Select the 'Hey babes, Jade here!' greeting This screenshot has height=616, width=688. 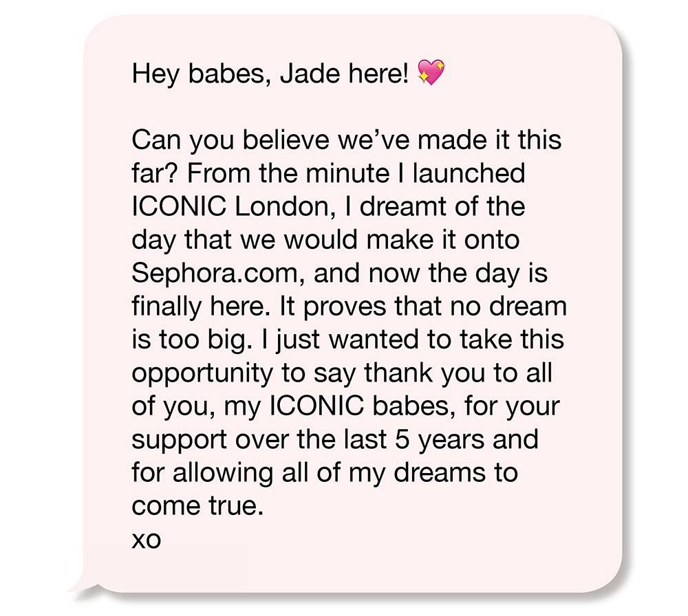click(270, 73)
